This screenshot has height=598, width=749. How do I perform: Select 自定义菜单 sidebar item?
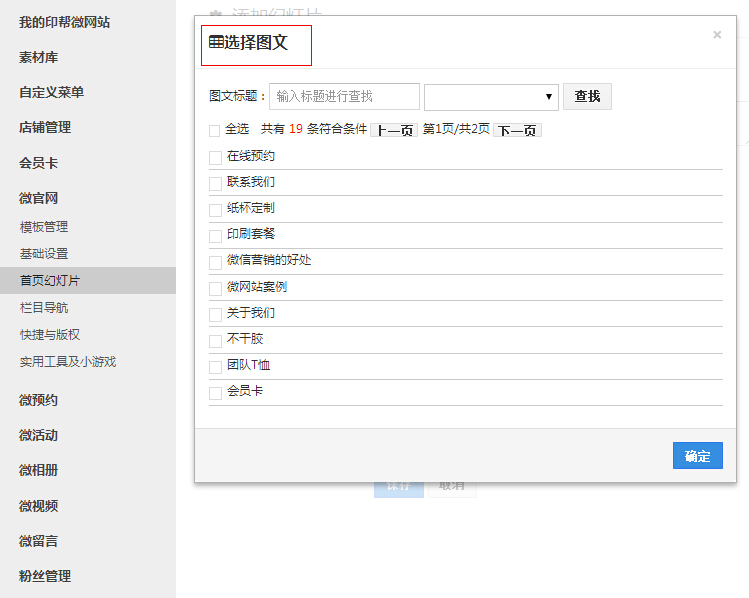(51, 92)
